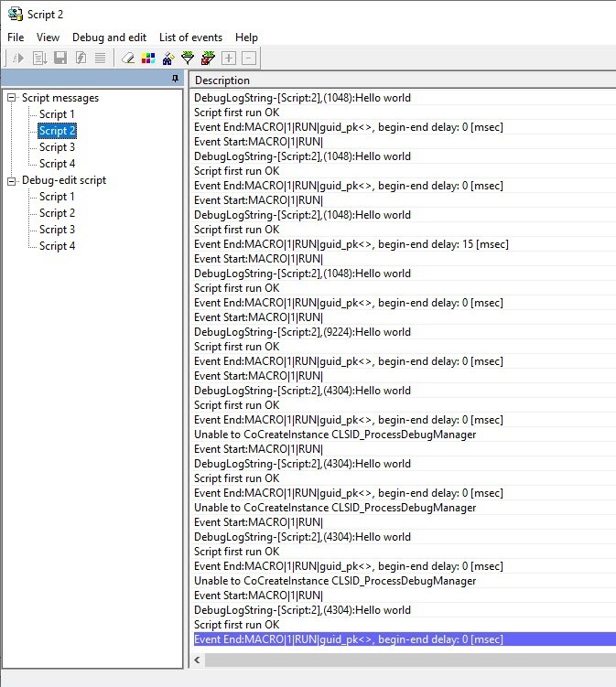Select Script 3 under Script messages
Viewport: 616px width, 687px height.
tap(57, 147)
